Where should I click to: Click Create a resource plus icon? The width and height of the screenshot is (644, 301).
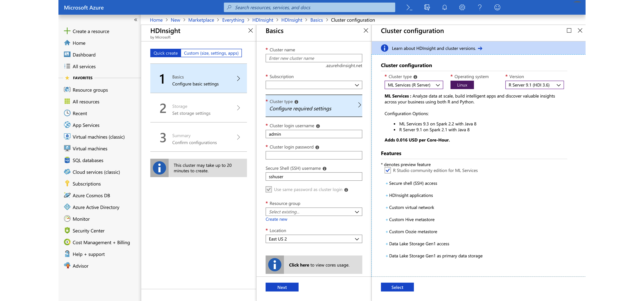click(67, 31)
